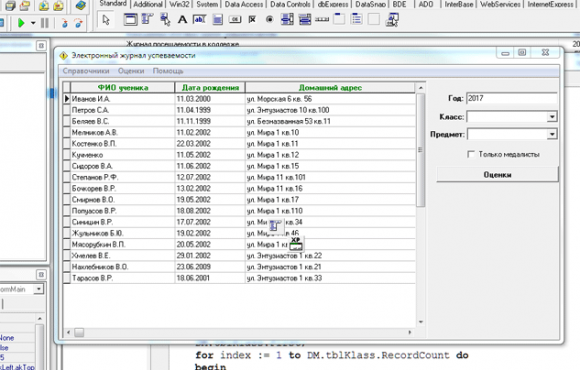
Task: Click the grid's vertical scrollbar down arrow
Action: 421,322
